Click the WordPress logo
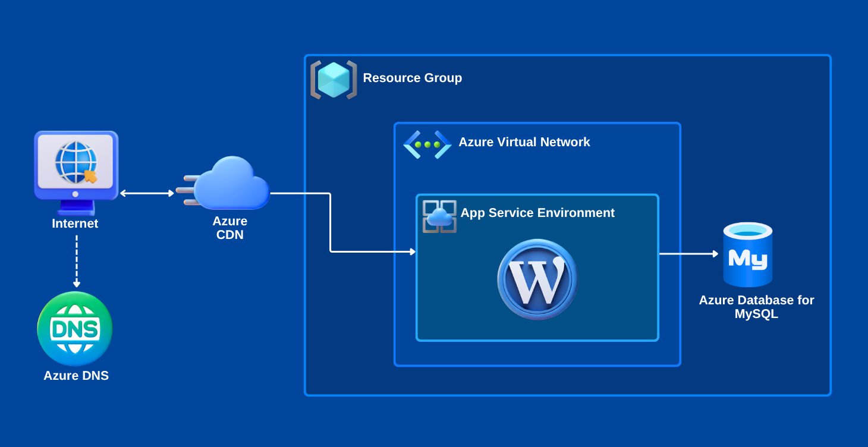Screen dimensions: 868x447 pos(537,279)
